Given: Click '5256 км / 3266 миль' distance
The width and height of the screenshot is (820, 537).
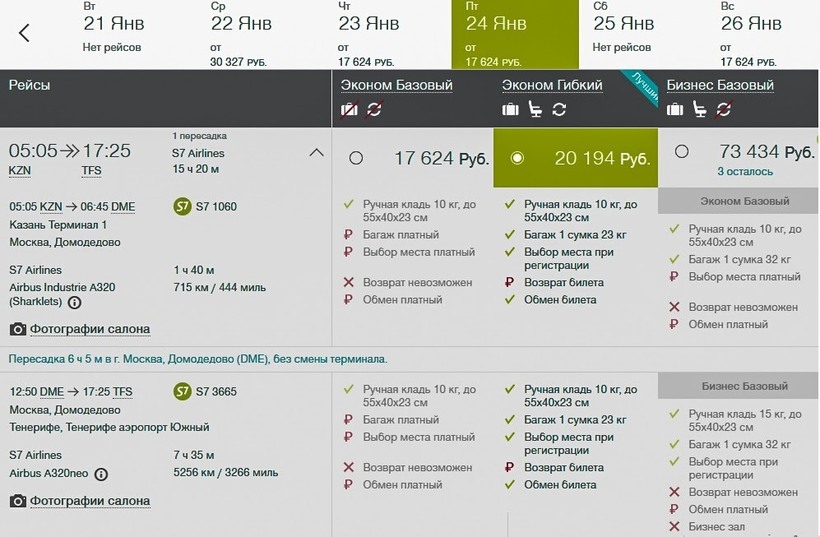Looking at the screenshot, I should [225, 472].
